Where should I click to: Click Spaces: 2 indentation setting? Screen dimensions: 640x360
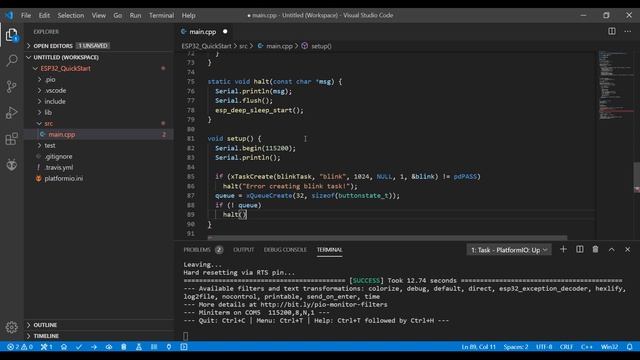516,347
